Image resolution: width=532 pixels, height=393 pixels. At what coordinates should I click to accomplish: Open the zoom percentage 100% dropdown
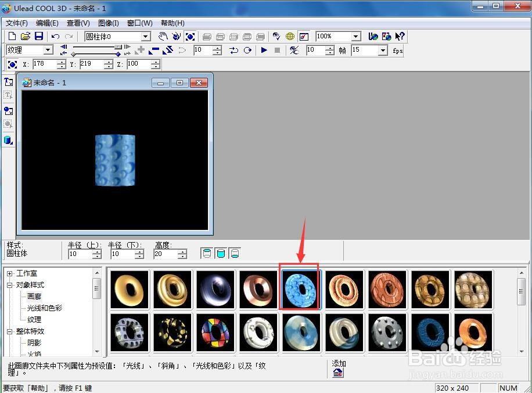[355, 37]
